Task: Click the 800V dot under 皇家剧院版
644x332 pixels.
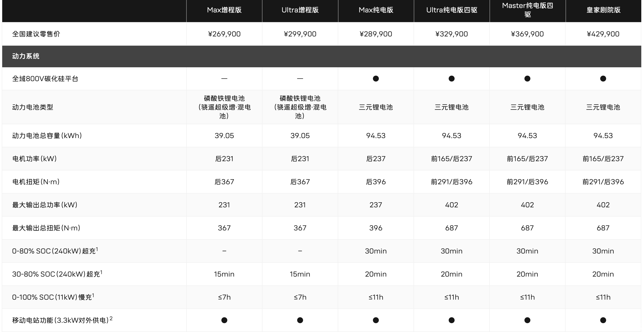Action: click(x=603, y=79)
